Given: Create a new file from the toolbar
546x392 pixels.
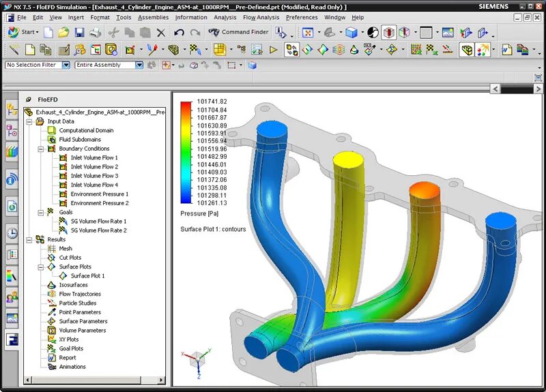Looking at the screenshot, I should tap(48, 32).
